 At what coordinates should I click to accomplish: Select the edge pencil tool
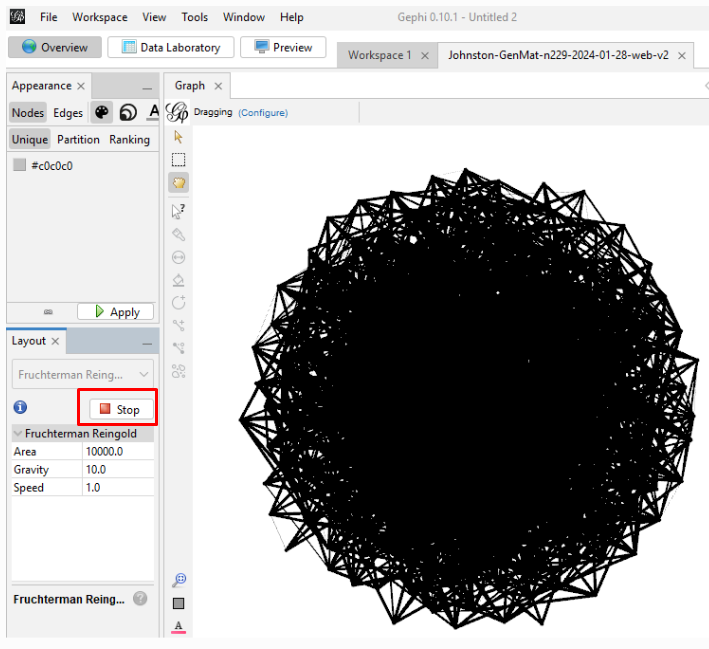(179, 325)
